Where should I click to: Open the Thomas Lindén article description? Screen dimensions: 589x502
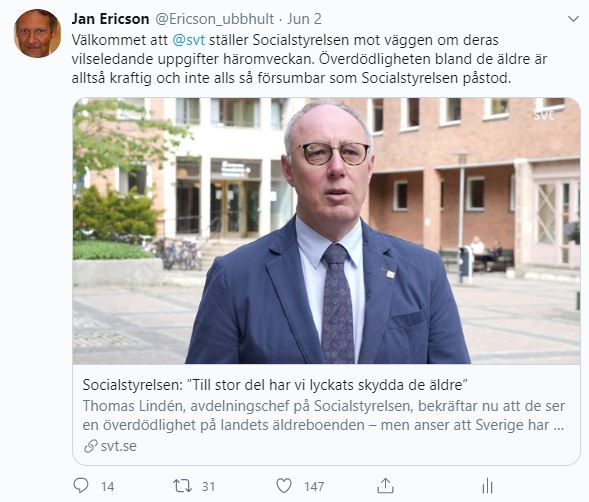pyautogui.click(x=323, y=416)
